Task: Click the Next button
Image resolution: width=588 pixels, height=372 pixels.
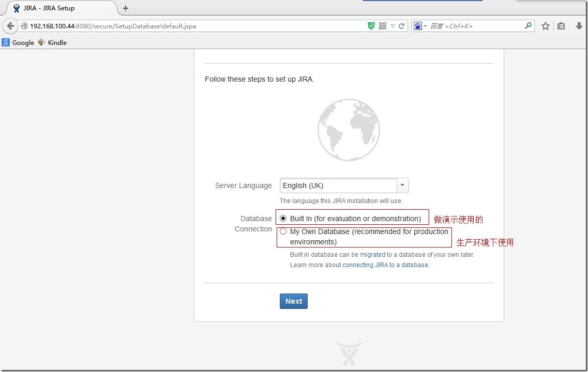Action: pos(294,301)
